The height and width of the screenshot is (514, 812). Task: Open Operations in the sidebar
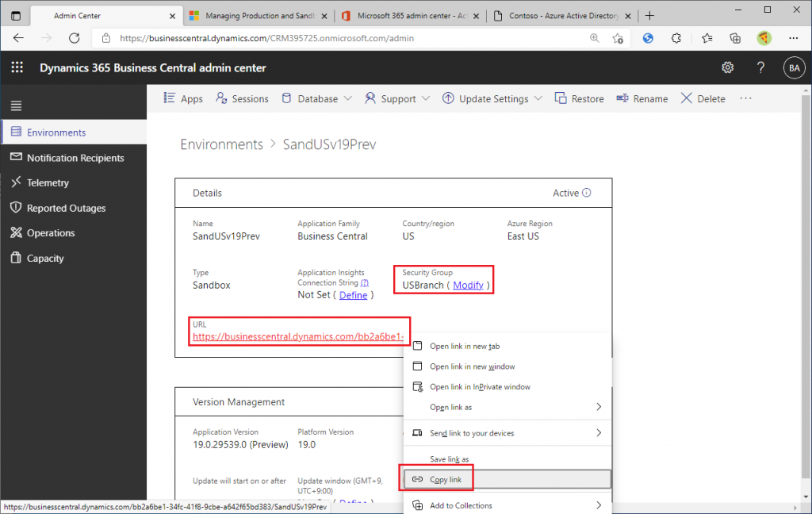tap(74, 232)
